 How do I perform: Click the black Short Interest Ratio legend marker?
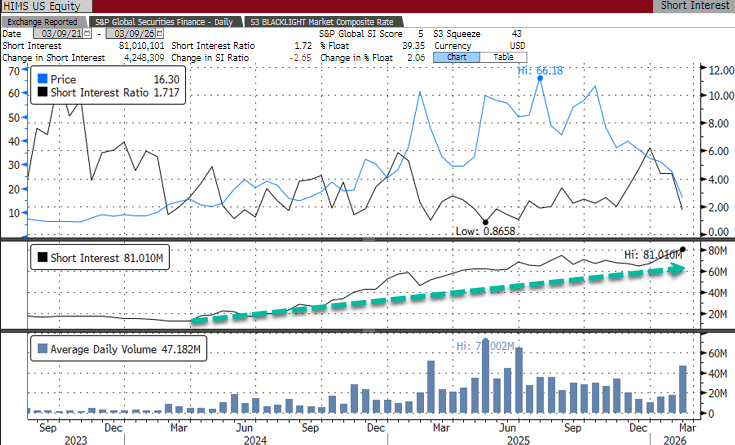41,91
